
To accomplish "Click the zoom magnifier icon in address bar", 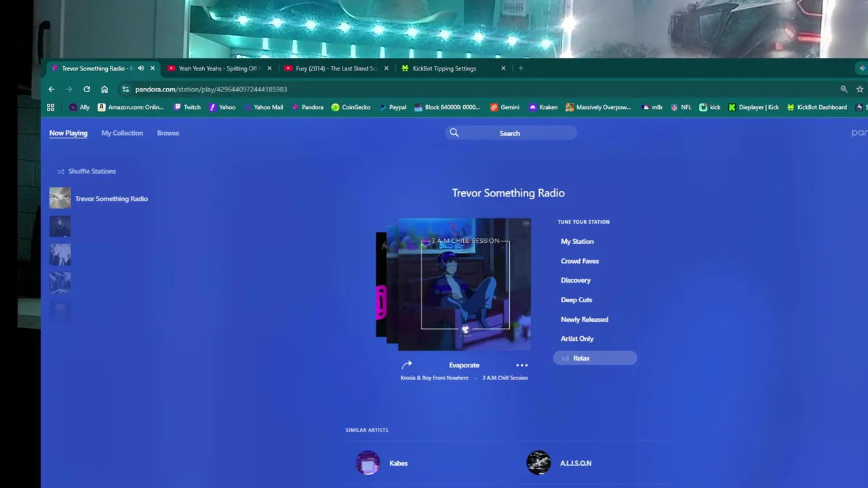I will [x=844, y=89].
